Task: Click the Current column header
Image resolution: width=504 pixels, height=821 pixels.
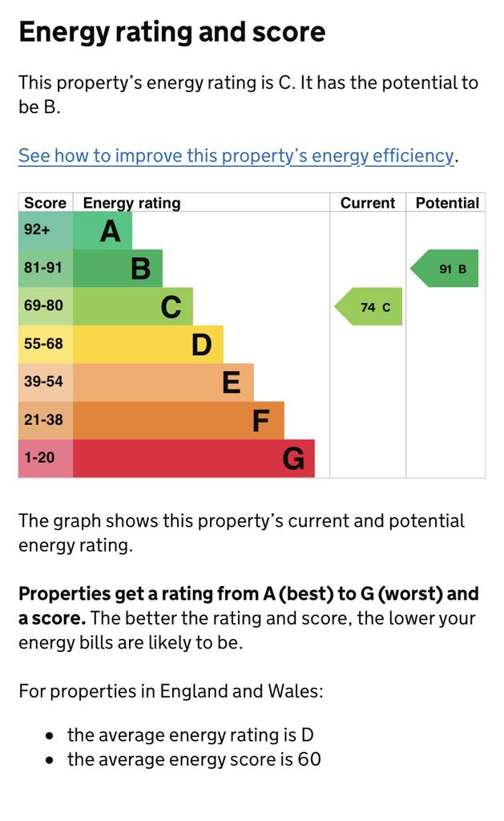Action: (x=368, y=203)
